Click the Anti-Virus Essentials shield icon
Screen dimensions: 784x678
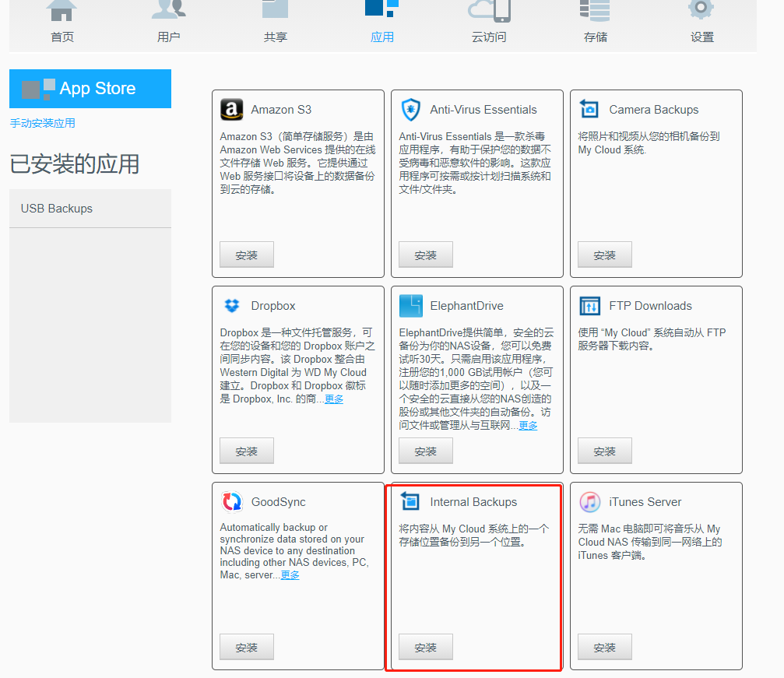(x=410, y=110)
